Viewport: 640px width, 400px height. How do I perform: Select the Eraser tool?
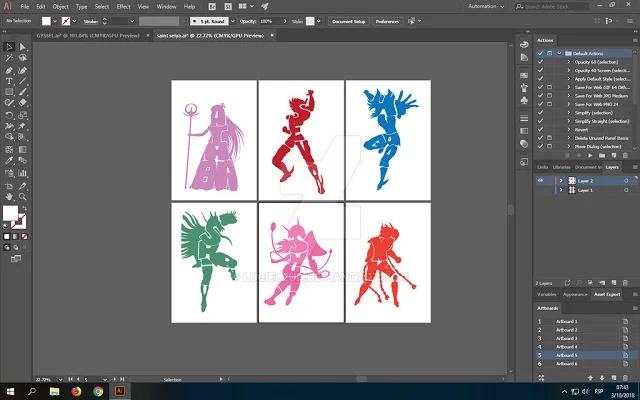[22, 103]
